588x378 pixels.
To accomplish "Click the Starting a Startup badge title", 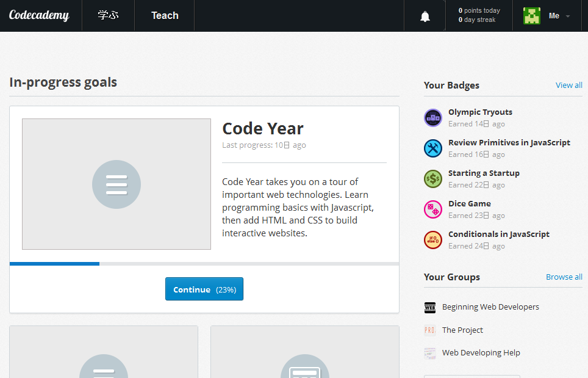I will click(x=484, y=173).
